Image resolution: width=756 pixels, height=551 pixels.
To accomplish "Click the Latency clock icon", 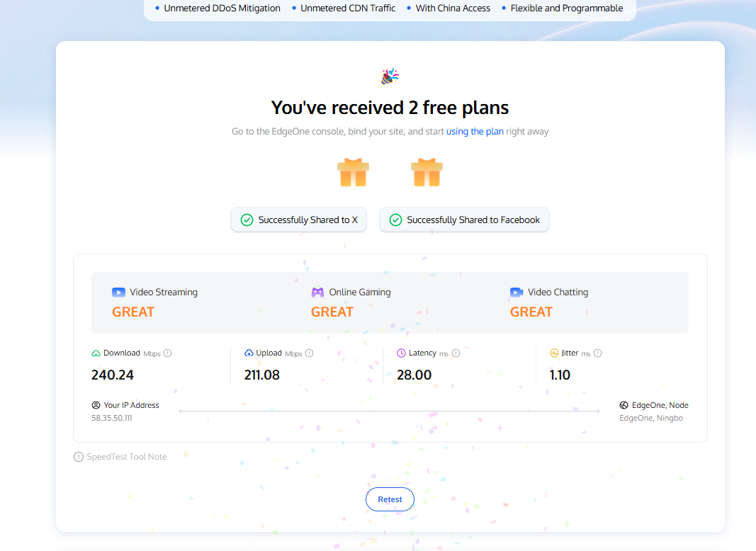I will click(x=401, y=353).
